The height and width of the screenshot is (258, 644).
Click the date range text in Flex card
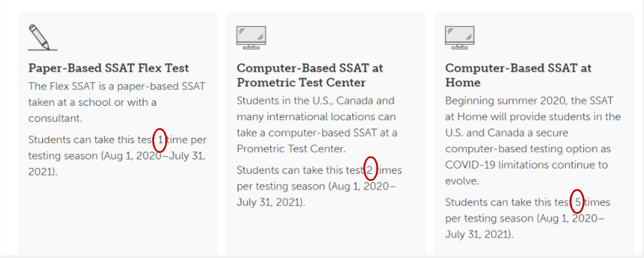point(117,163)
